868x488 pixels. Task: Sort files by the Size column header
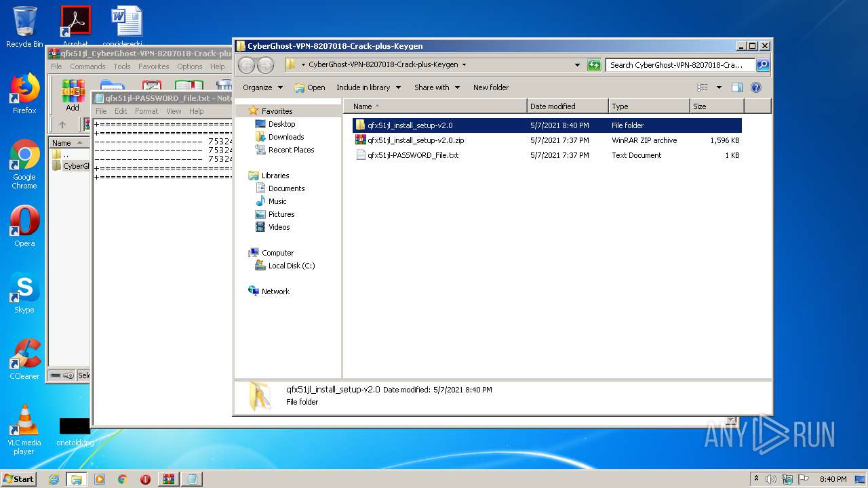(717, 106)
